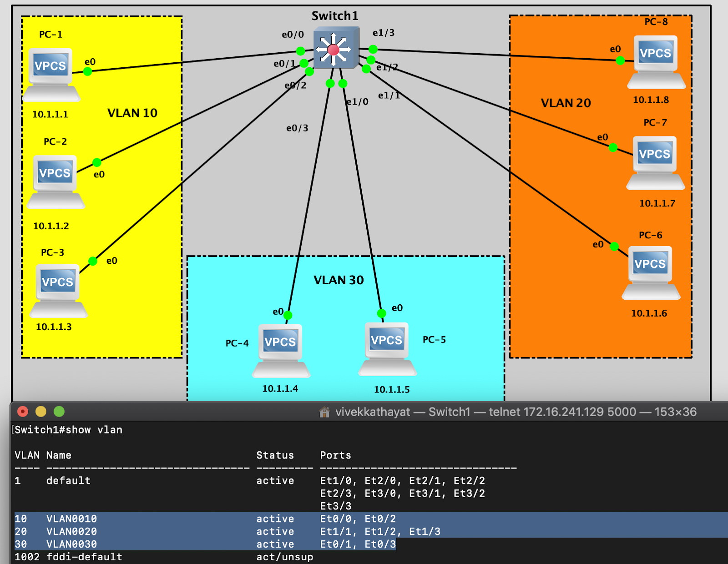Open the PC-5 VPCS device
728x564 pixels.
point(387,341)
